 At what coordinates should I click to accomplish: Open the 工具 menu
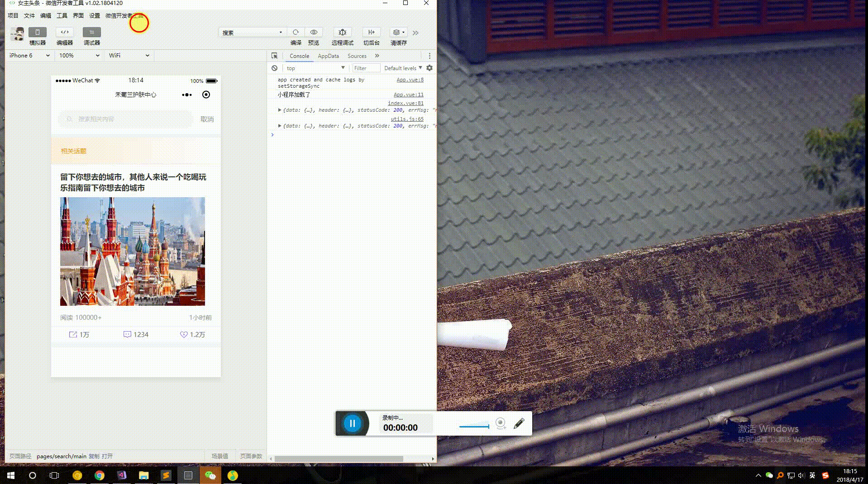62,15
